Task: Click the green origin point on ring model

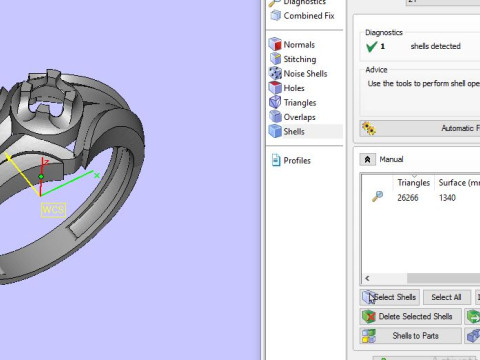Action: coord(41,176)
